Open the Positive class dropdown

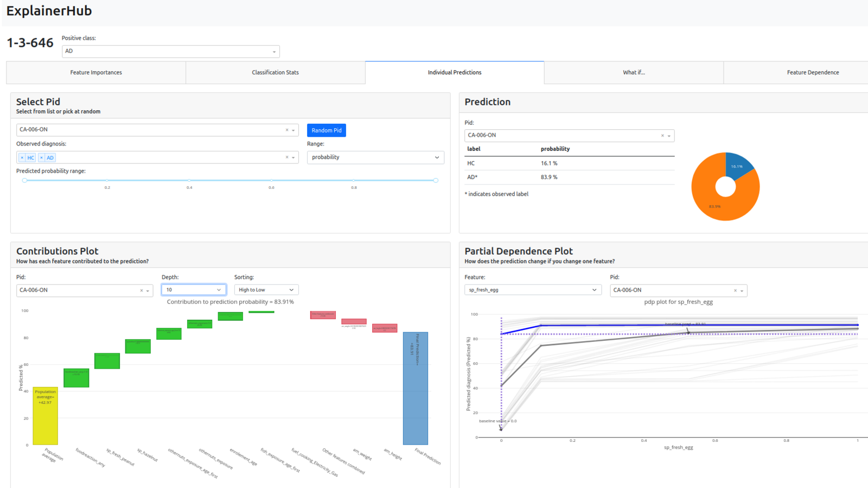coord(170,52)
